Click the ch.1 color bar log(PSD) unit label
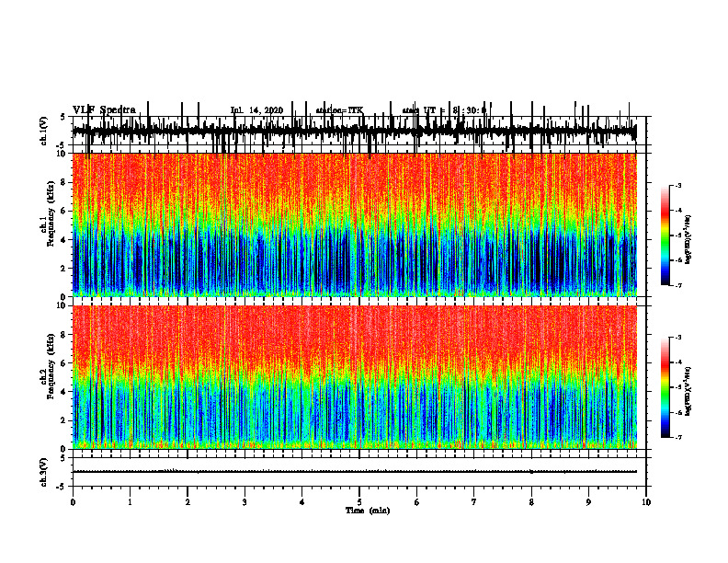Screen dimensions: 728x563 688,239
